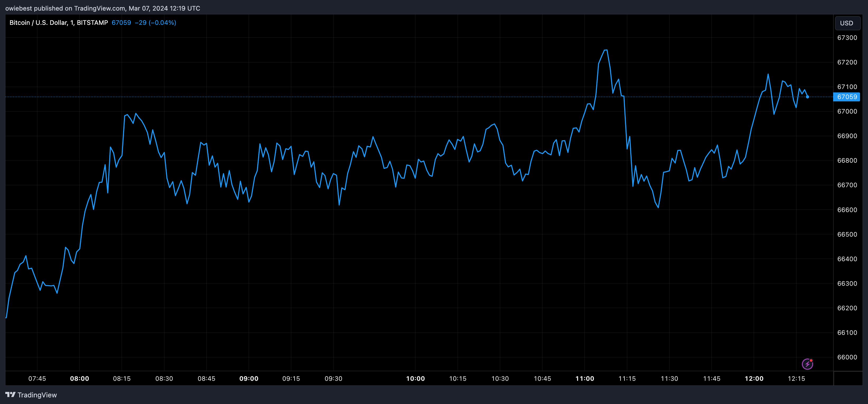Click the 67059 value in chart legend
The width and height of the screenshot is (868, 404).
point(121,22)
